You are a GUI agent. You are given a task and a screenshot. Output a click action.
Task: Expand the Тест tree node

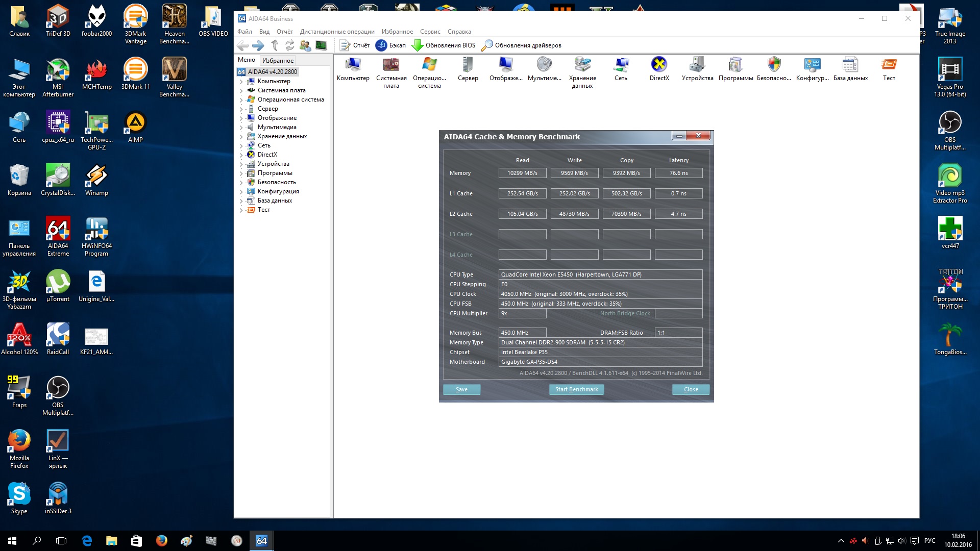tap(241, 210)
